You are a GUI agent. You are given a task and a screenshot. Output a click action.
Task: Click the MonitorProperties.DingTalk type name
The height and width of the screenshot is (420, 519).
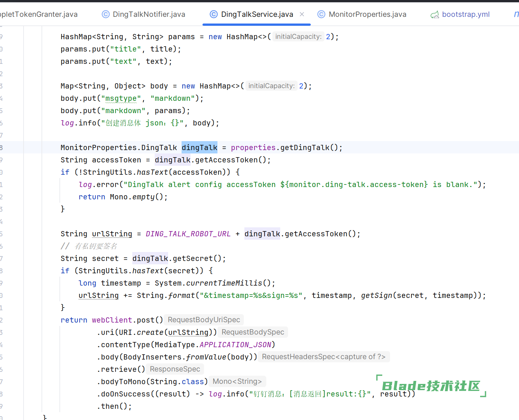point(119,147)
